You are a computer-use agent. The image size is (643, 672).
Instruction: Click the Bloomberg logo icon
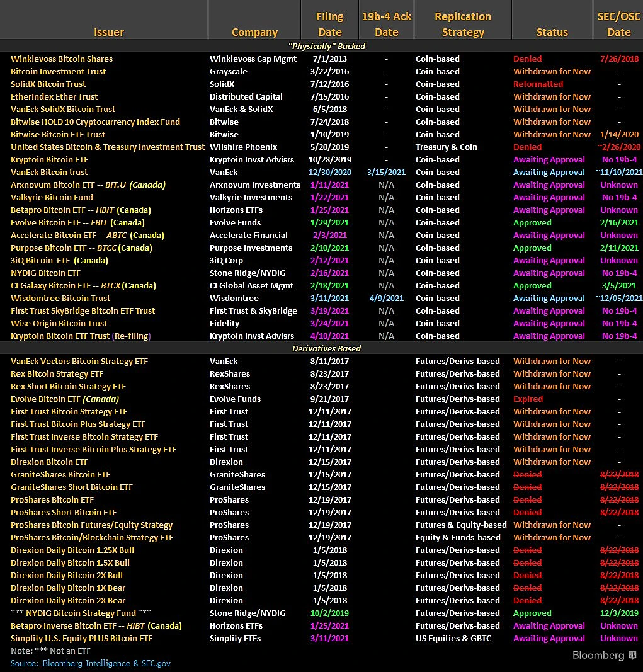tap(632, 655)
